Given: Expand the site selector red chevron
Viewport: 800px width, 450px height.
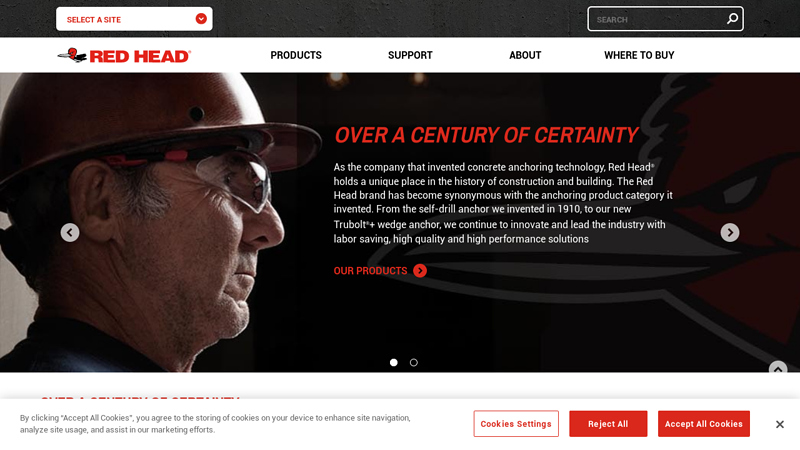Looking at the screenshot, I should coord(201,19).
